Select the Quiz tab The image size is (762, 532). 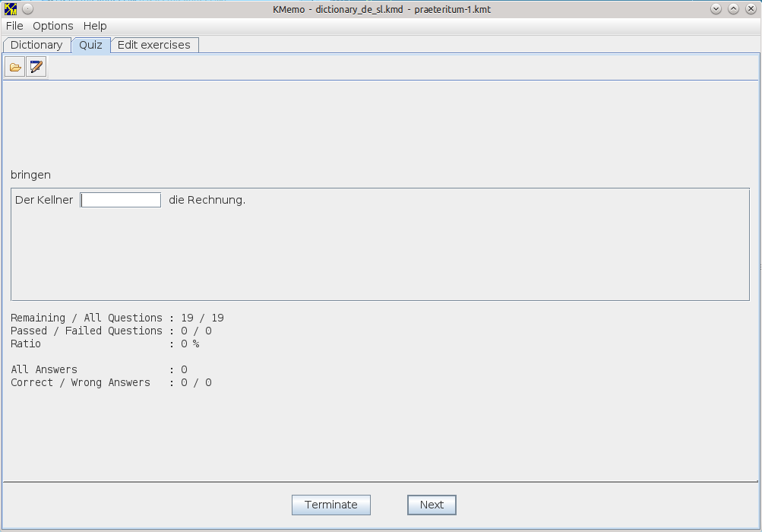pos(91,45)
